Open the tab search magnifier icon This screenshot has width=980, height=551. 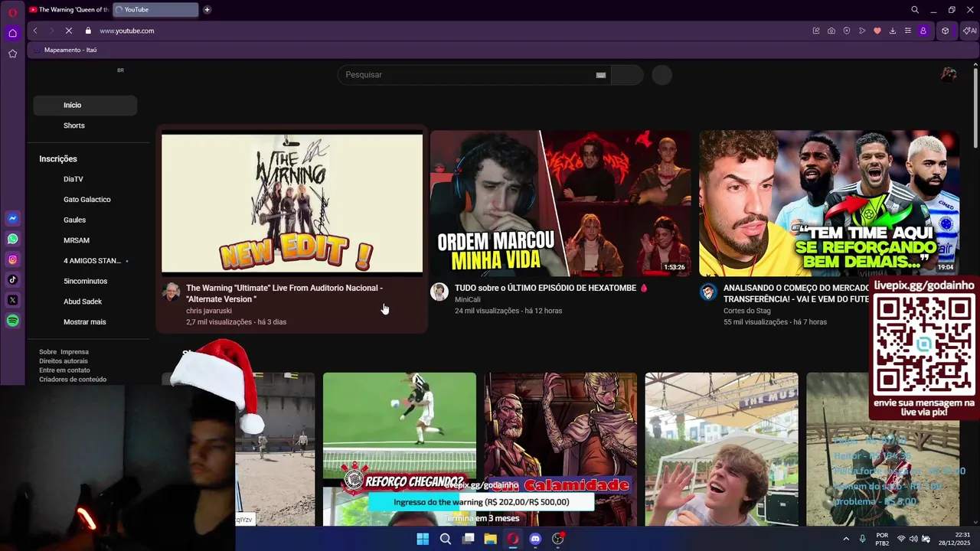(915, 10)
